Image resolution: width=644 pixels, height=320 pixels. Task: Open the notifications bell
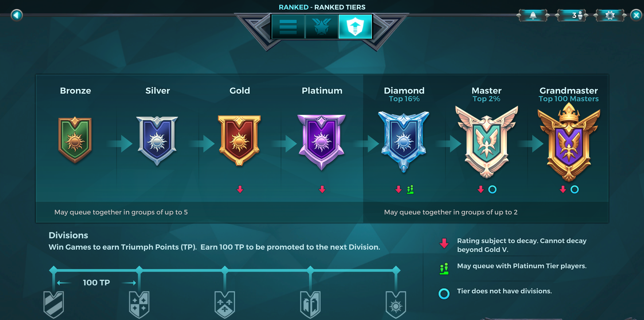point(533,15)
